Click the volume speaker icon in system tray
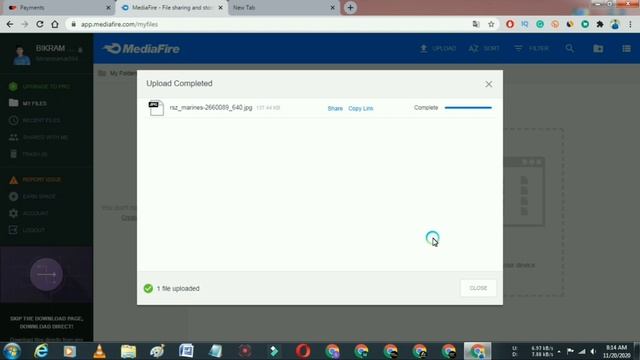 pos(593,351)
